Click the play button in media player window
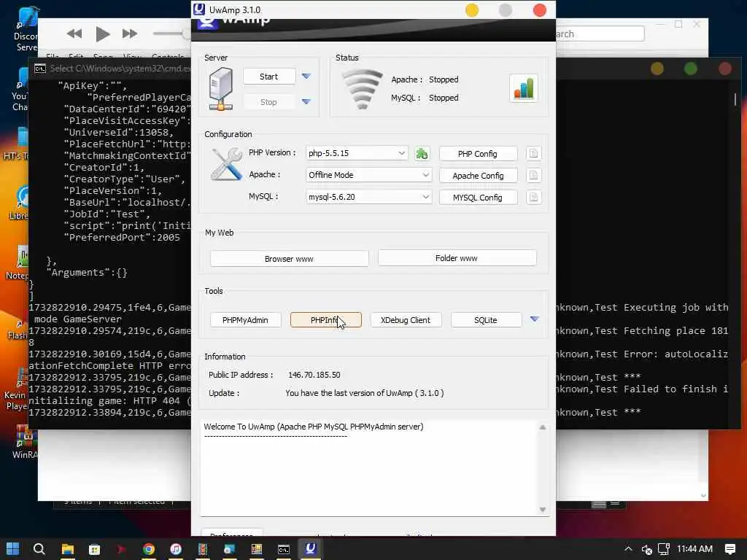The image size is (747, 560). tap(102, 34)
